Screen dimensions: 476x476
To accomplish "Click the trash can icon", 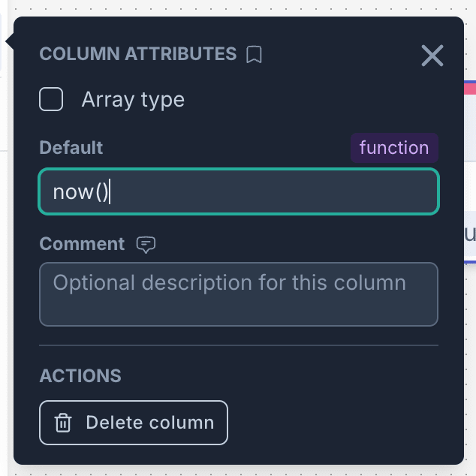I will pyautogui.click(x=63, y=423).
